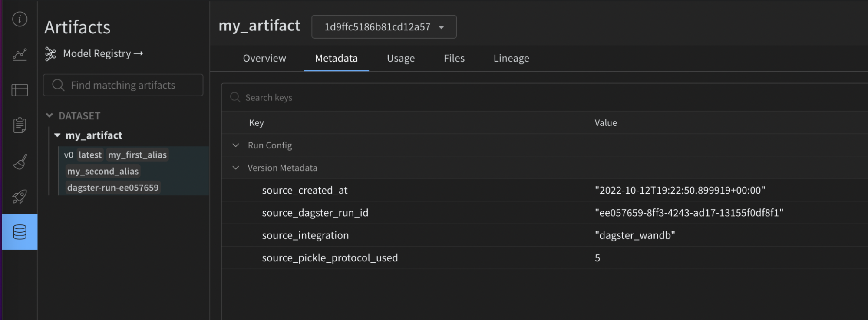Image resolution: width=868 pixels, height=320 pixels.
Task: Switch to the Usage tab
Action: [401, 58]
